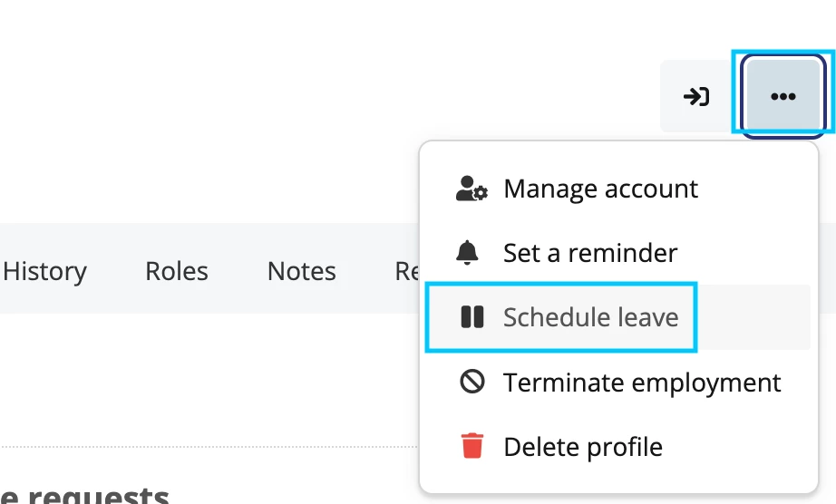Click the prohibited circle icon for Terminate employment
The height and width of the screenshot is (504, 836).
[x=471, y=382]
